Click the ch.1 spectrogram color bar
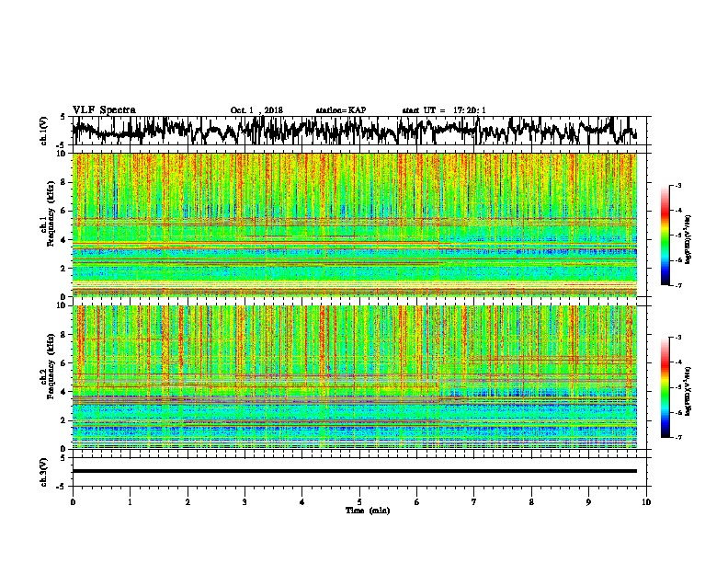728x563 pixels. tap(665, 236)
